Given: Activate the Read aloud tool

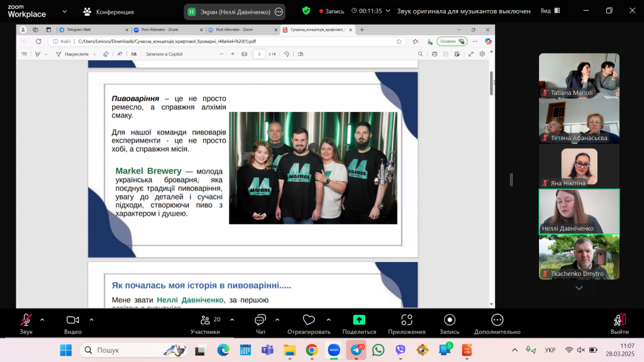Looking at the screenshot, I should [x=119, y=54].
